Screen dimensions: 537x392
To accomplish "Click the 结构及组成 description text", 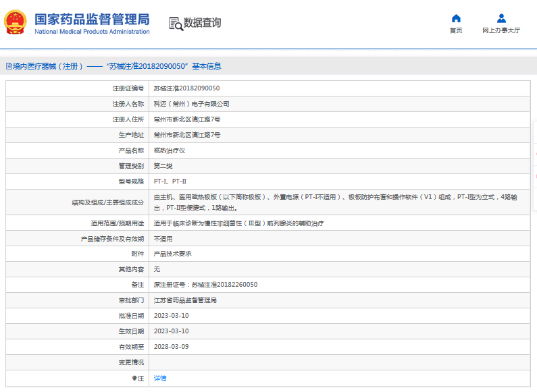I will pos(336,202).
